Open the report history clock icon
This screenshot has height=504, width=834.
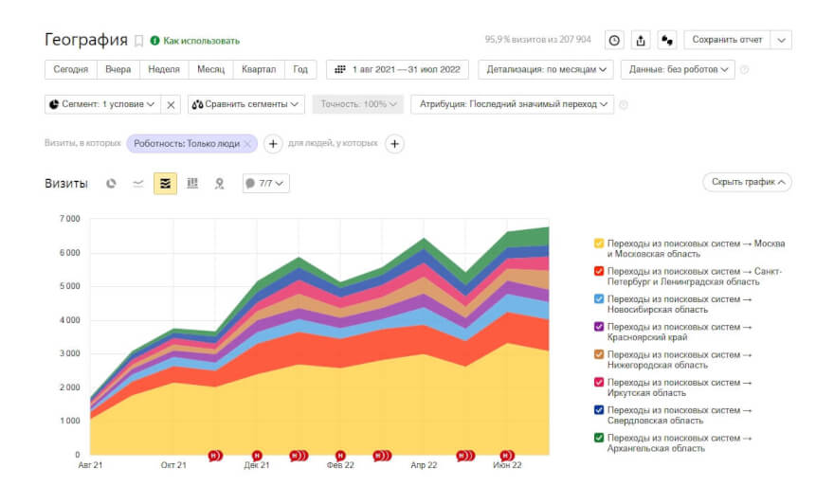coord(614,40)
